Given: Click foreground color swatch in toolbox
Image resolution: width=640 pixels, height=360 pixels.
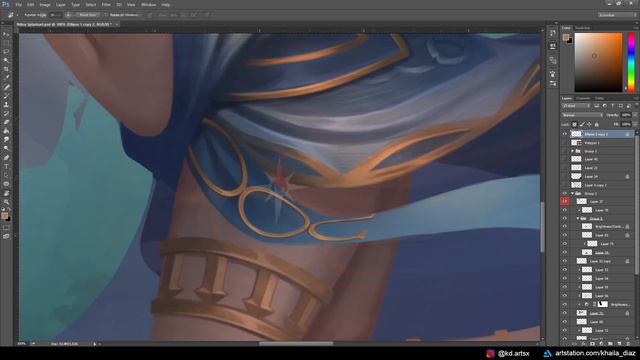Looking at the screenshot, I should [x=4, y=216].
